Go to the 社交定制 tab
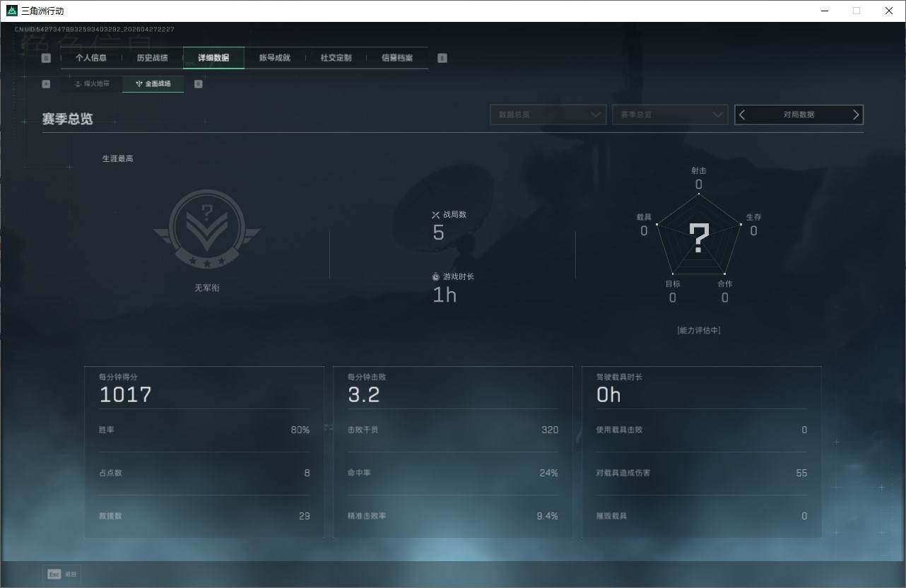Screen dimensions: 906x588 click(336, 58)
